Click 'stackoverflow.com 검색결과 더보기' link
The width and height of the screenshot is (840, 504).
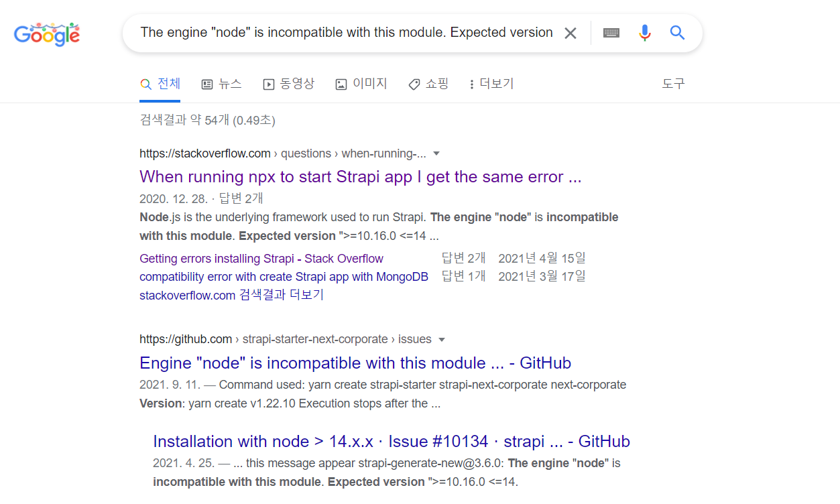click(x=231, y=295)
